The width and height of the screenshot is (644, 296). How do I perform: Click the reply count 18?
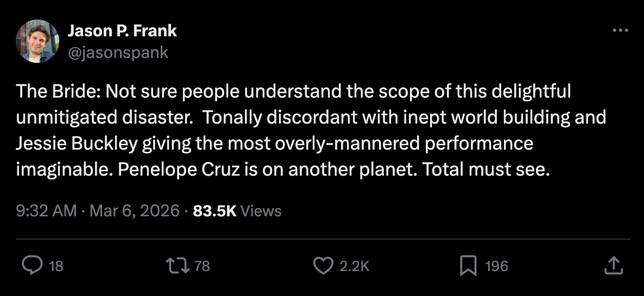[x=56, y=266]
